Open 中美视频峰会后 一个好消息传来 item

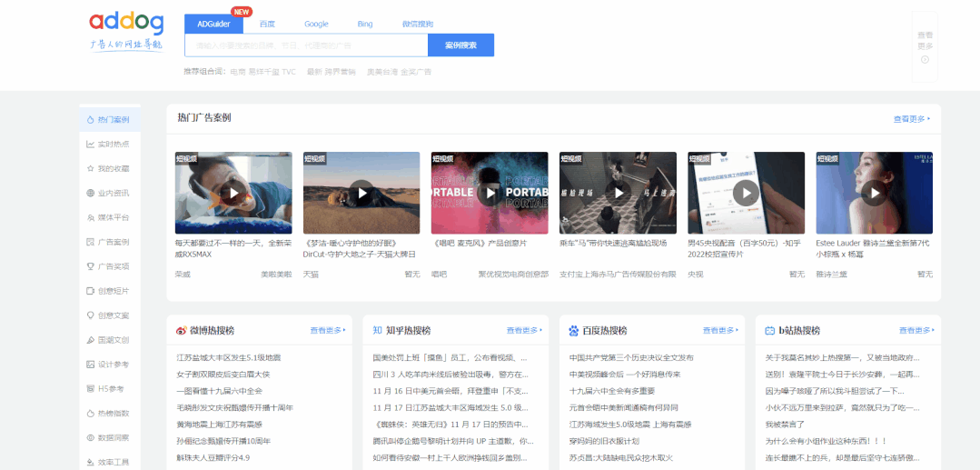tap(624, 375)
